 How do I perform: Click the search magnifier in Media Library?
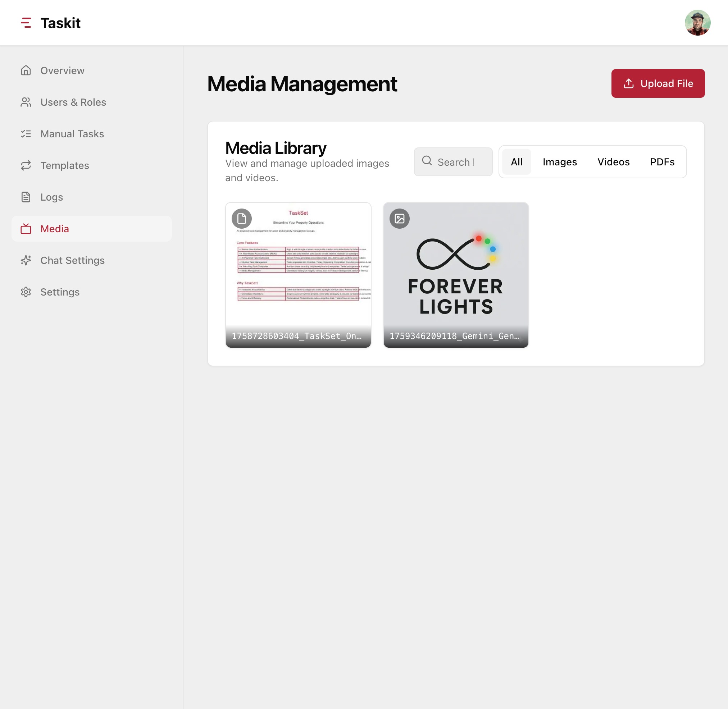pos(427,161)
